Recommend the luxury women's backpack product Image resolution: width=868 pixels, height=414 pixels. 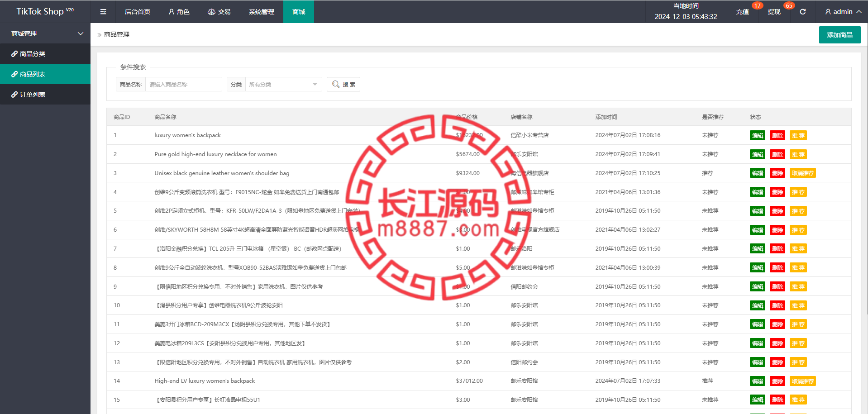(798, 135)
